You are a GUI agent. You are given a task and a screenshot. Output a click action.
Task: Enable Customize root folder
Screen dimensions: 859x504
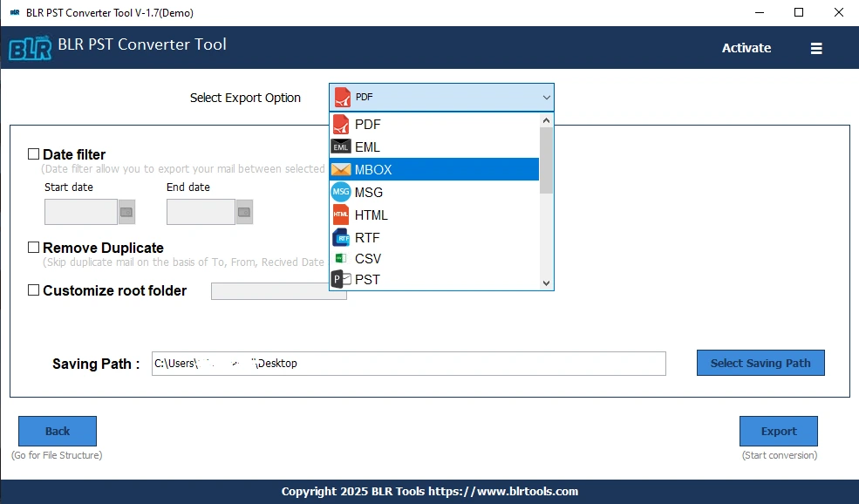(x=33, y=290)
